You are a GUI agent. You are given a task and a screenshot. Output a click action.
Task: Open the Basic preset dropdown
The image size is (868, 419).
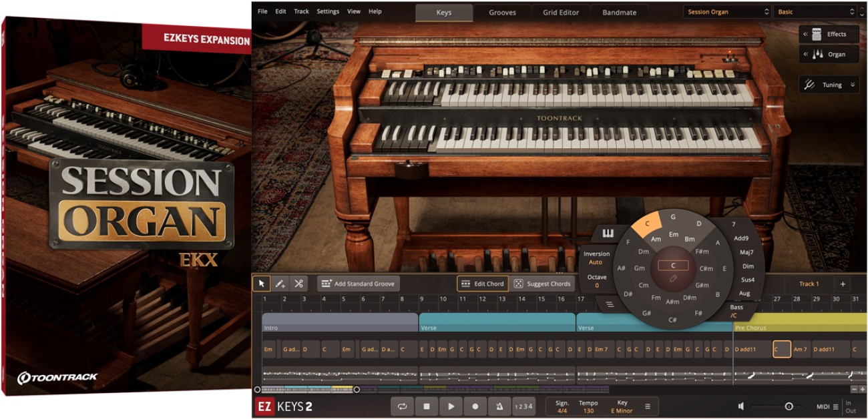[x=815, y=11]
